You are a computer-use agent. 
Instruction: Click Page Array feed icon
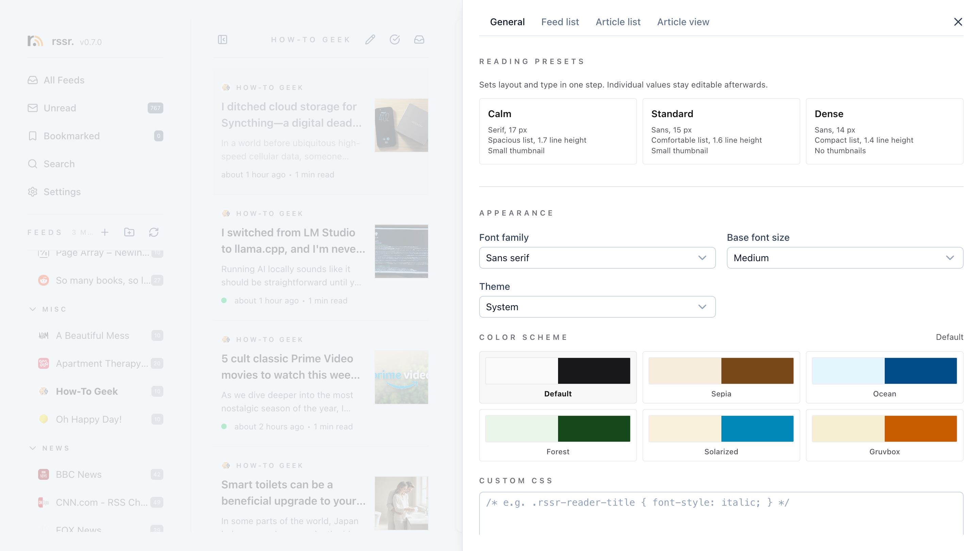44,253
